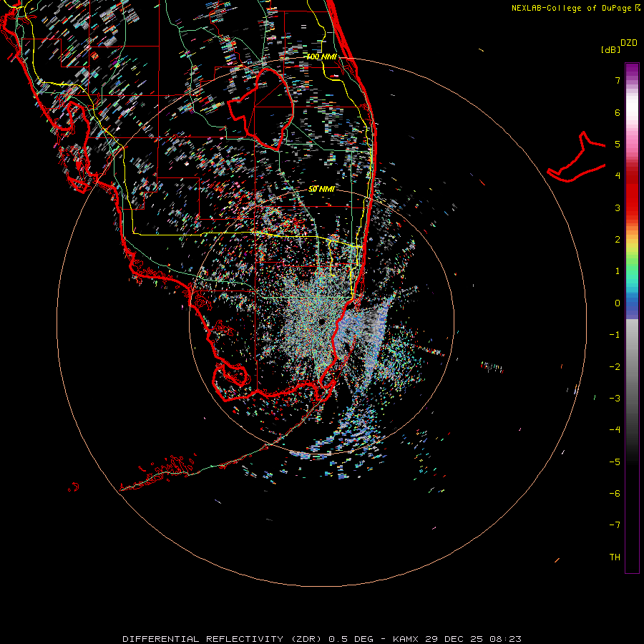The image size is (644, 644).
Task: Click the 0 value on the dB scale
Action: point(618,303)
